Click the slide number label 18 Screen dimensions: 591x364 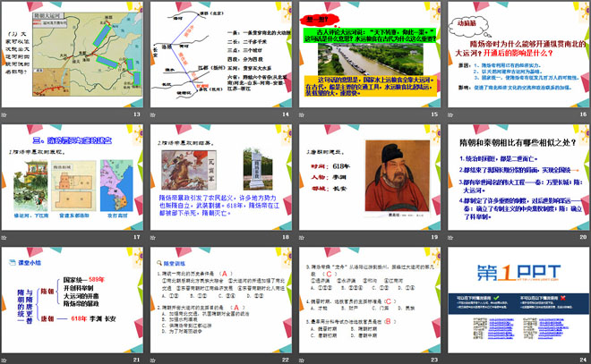286,237
